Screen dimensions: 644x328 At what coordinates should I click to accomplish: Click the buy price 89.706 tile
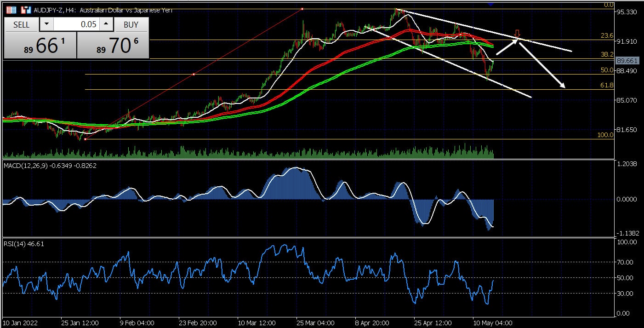coord(113,46)
